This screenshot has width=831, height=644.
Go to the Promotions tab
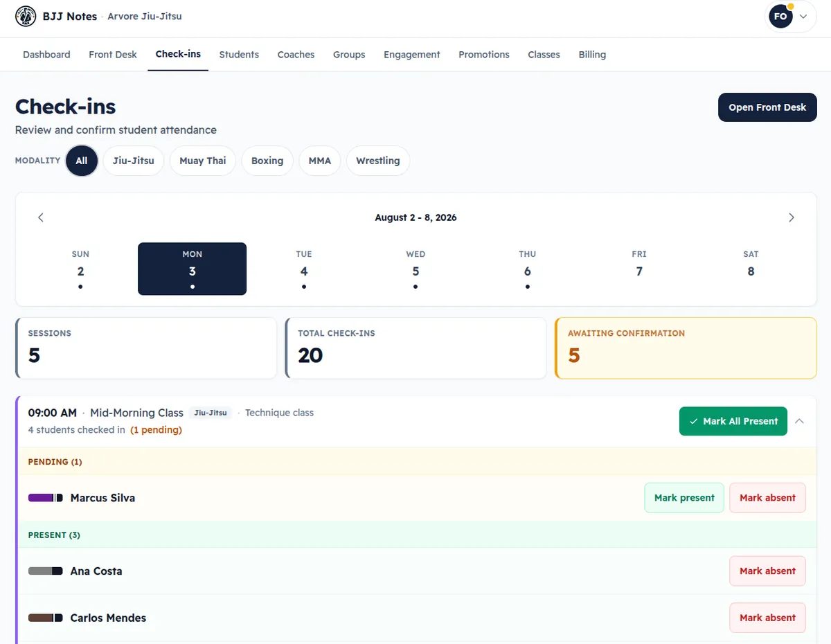click(x=484, y=55)
